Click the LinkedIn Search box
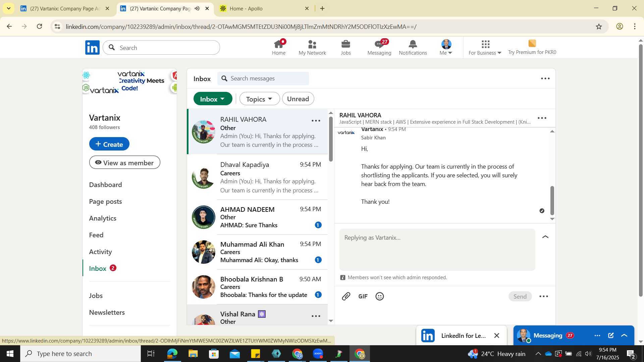This screenshot has height=362, width=644. tap(161, 48)
